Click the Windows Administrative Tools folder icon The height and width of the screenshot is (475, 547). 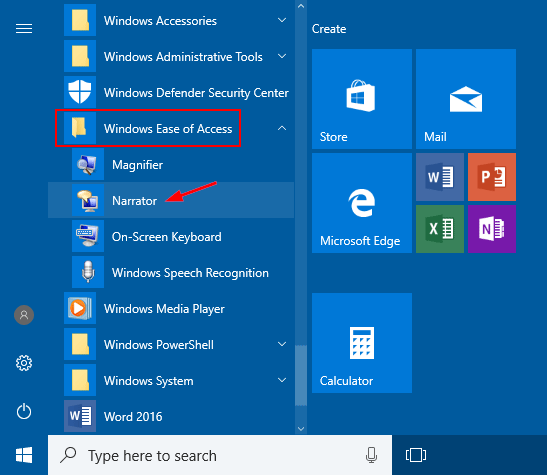(80, 56)
